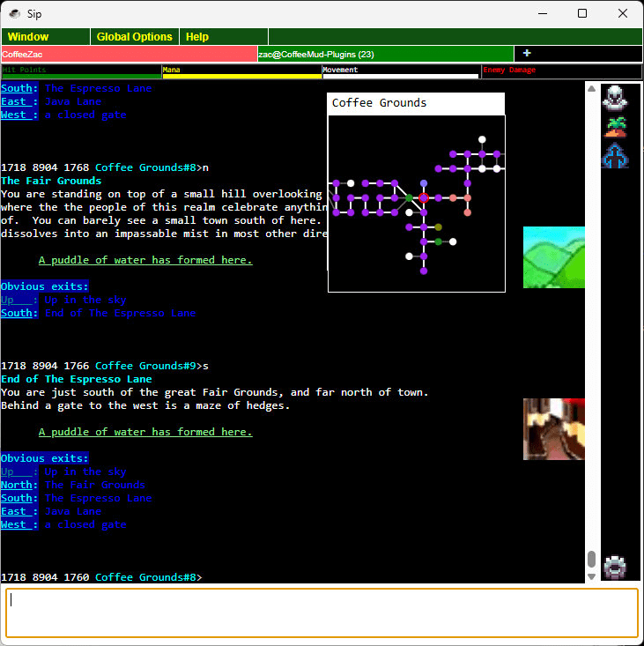The image size is (644, 646).
Task: Focus the command input field
Action: 322,613
